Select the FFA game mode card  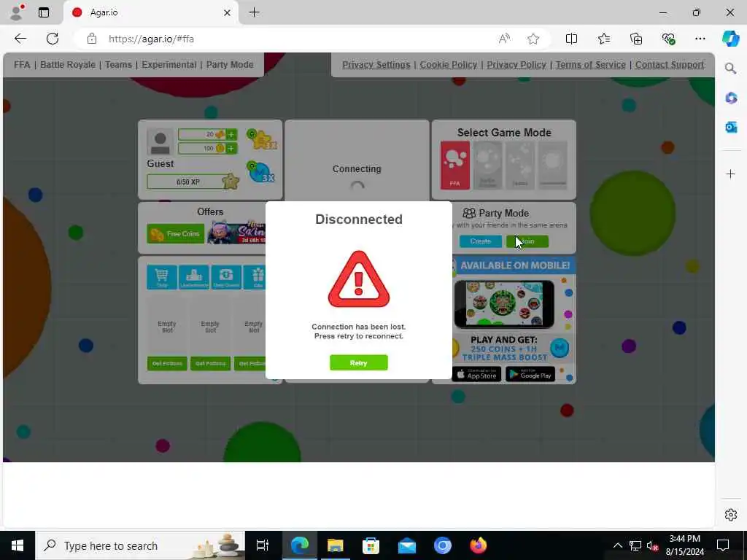coord(455,166)
